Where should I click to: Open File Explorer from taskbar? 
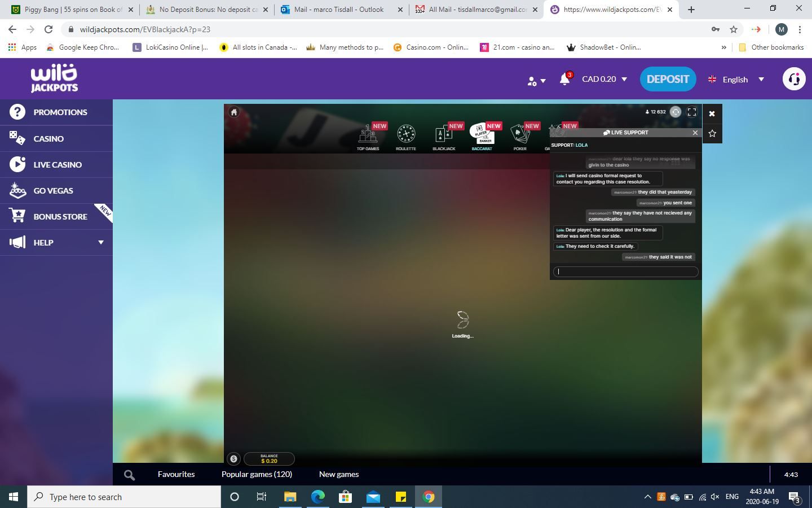click(290, 497)
